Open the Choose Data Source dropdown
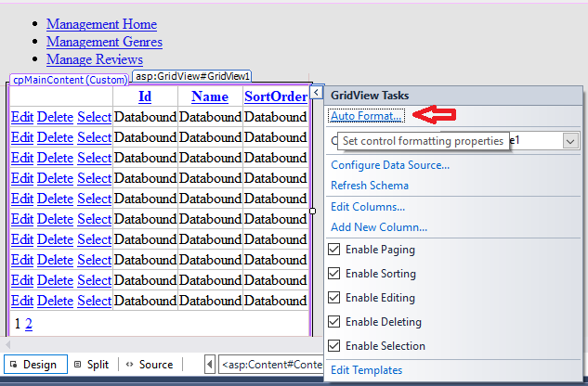Image resolution: width=588 pixels, height=386 pixels. point(570,141)
